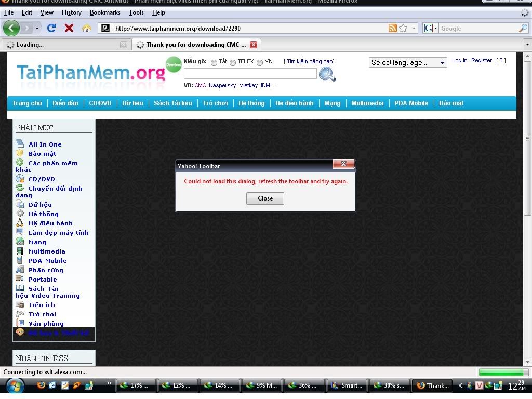Turn on the Tắt typing option

[x=214, y=62]
